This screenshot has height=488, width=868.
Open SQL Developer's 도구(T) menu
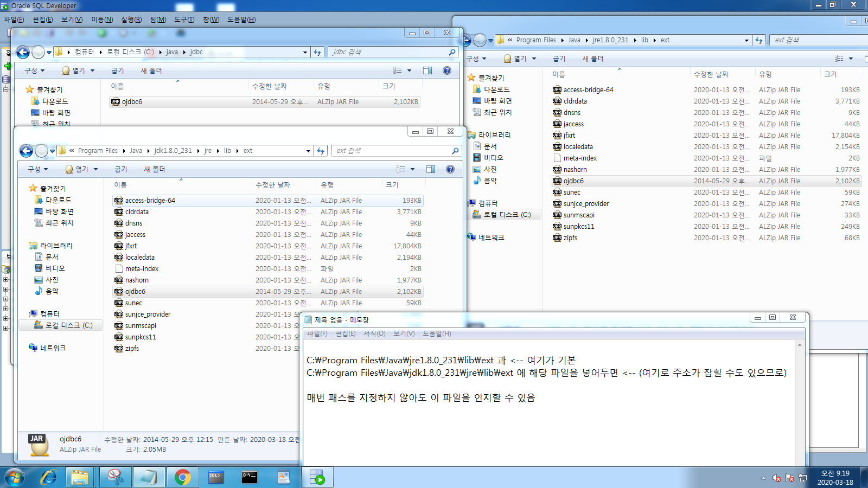[x=184, y=20]
